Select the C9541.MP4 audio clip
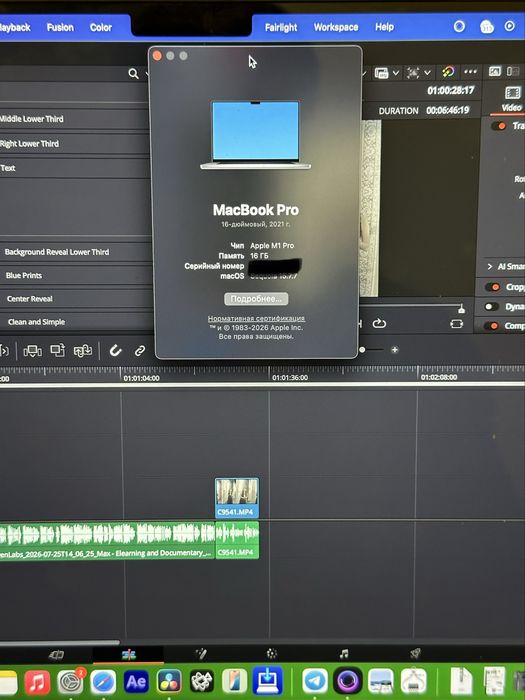525x700 pixels. 237,540
